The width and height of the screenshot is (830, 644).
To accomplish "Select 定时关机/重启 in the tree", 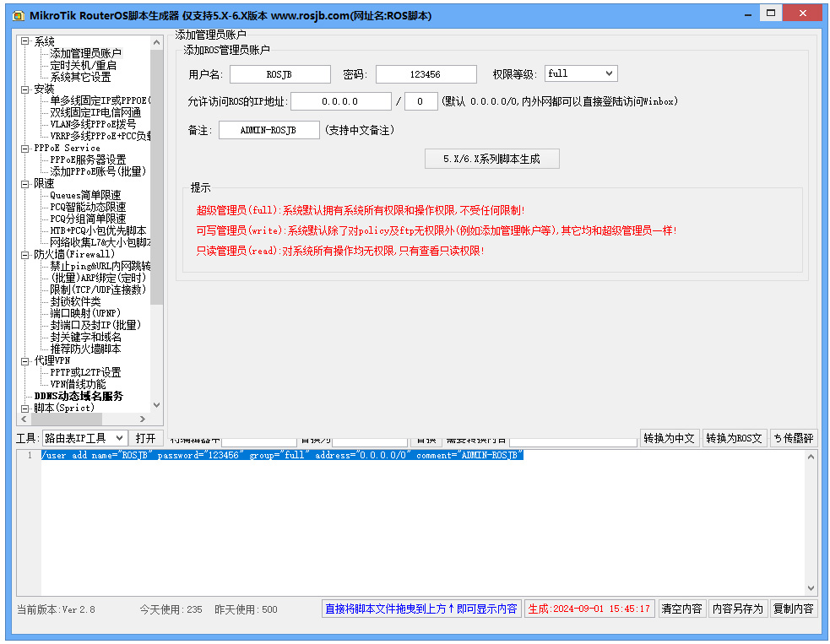I will [83, 66].
